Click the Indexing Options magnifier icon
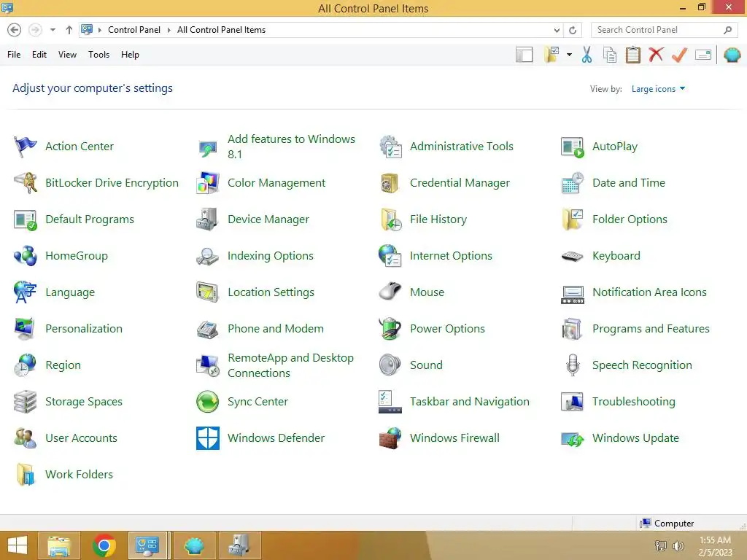The width and height of the screenshot is (747, 560). (x=208, y=256)
